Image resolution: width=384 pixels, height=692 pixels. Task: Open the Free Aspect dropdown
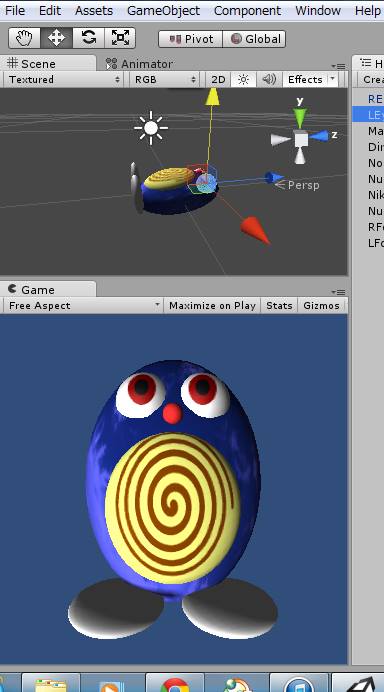point(83,306)
